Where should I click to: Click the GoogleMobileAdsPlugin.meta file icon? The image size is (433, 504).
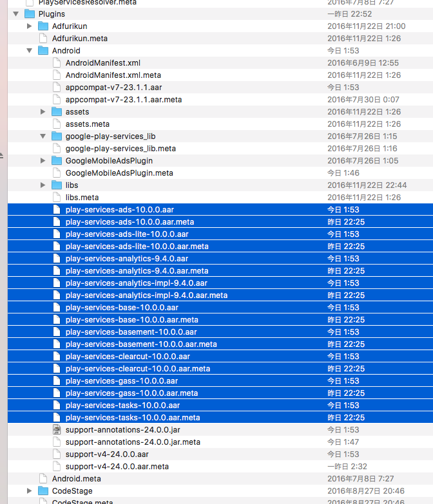[x=57, y=173]
